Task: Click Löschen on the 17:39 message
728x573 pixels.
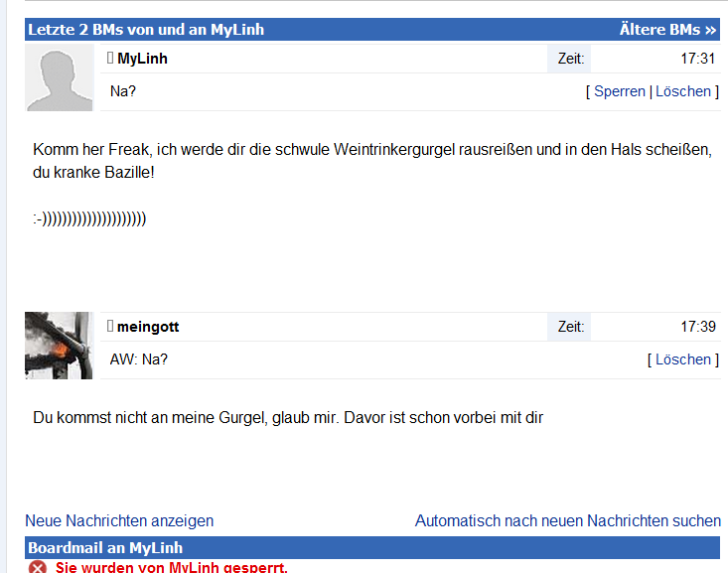Action: tap(683, 359)
